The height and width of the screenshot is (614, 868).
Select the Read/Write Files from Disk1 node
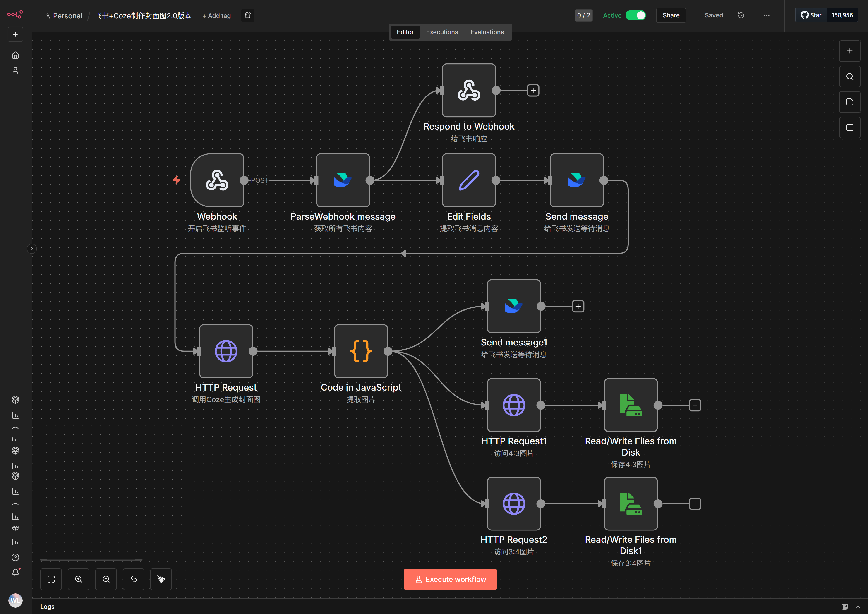pos(631,504)
